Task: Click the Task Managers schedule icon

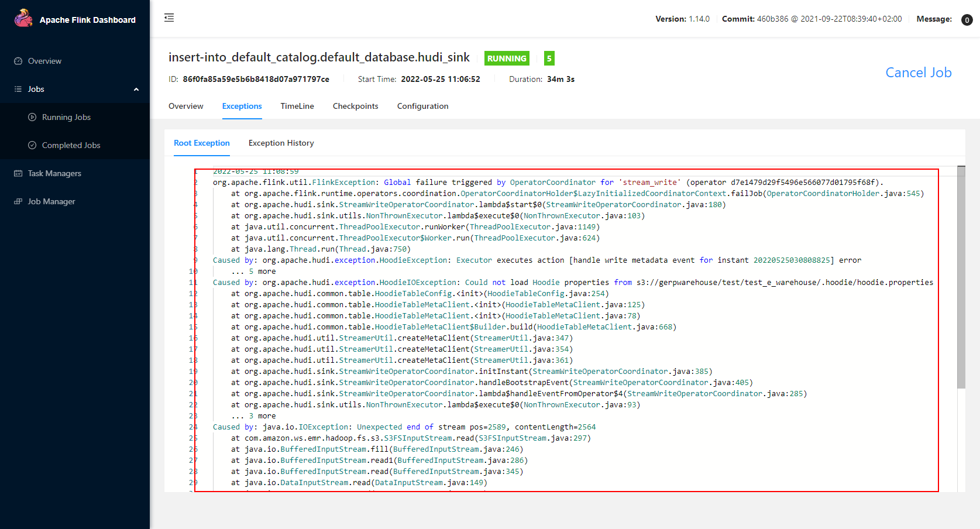Action: (18, 173)
